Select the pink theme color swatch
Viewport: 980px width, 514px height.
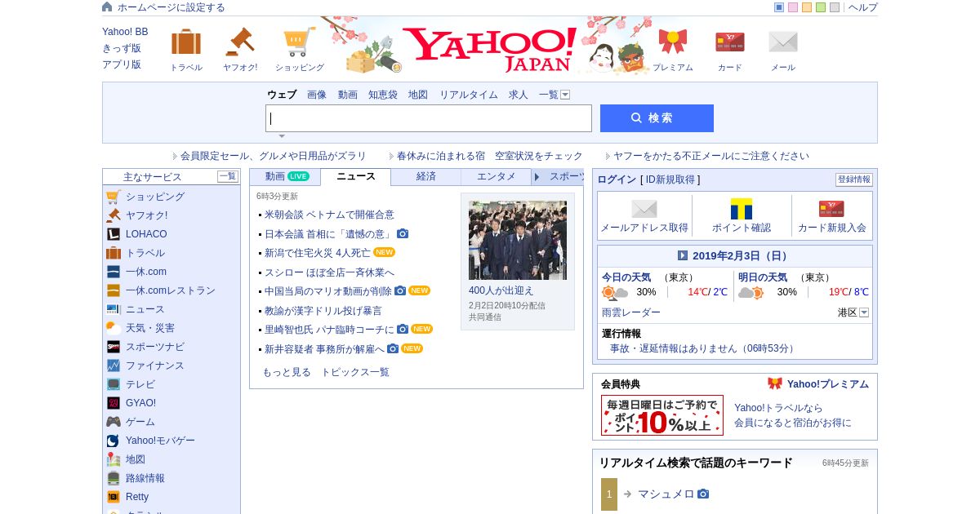[793, 7]
